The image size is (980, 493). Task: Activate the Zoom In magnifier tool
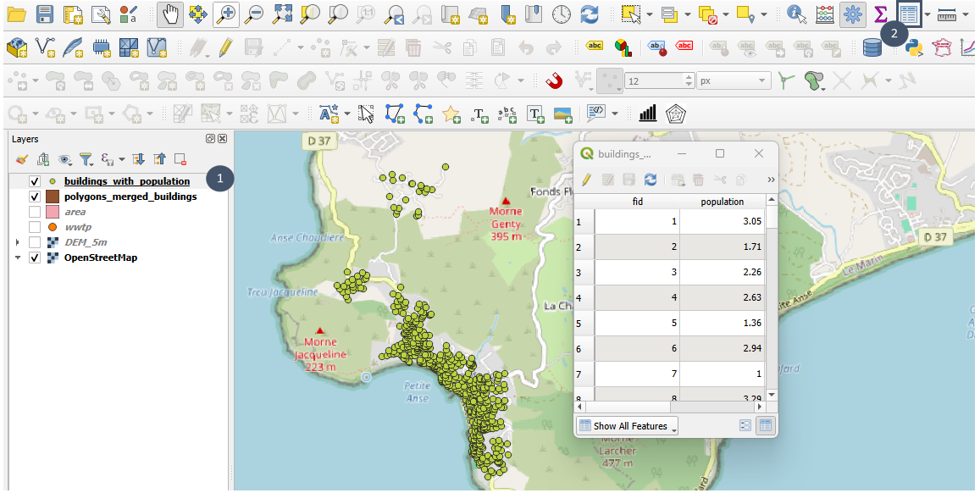point(225,14)
